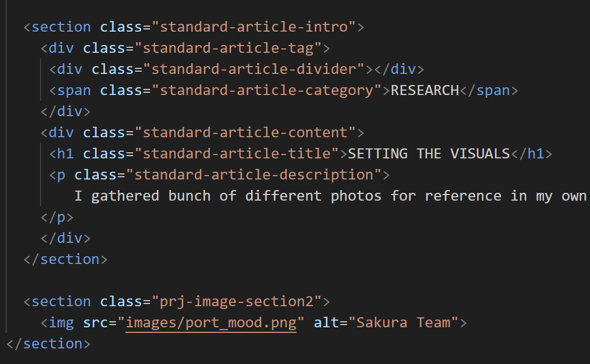Click the paragraph text starting "I gathered bunch"
This screenshot has width=590, height=364.
[330, 196]
